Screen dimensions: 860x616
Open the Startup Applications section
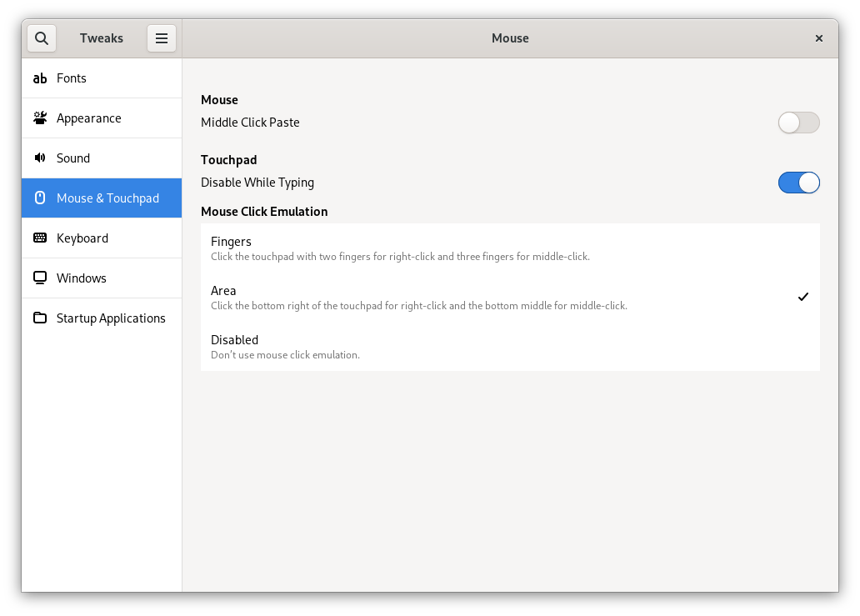111,318
